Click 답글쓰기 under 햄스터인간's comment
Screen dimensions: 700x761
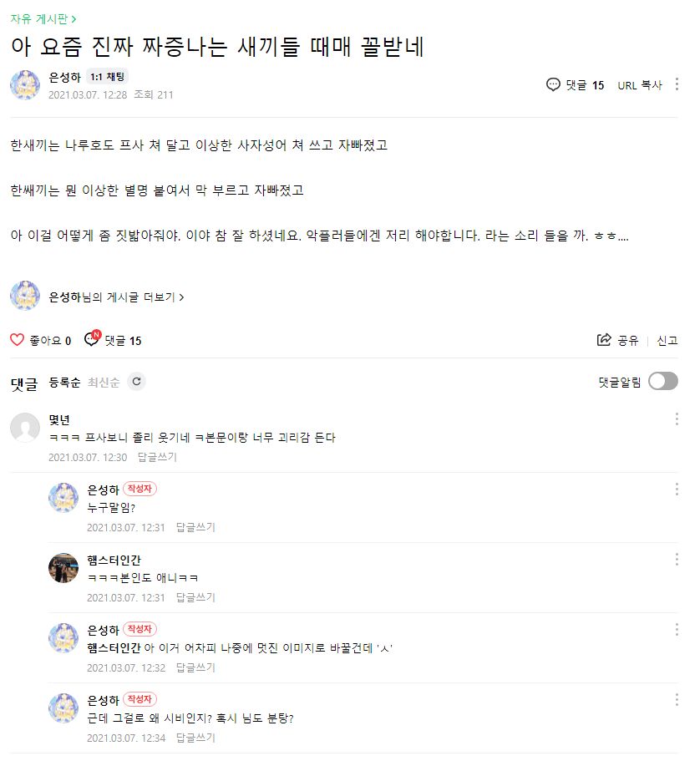195,597
